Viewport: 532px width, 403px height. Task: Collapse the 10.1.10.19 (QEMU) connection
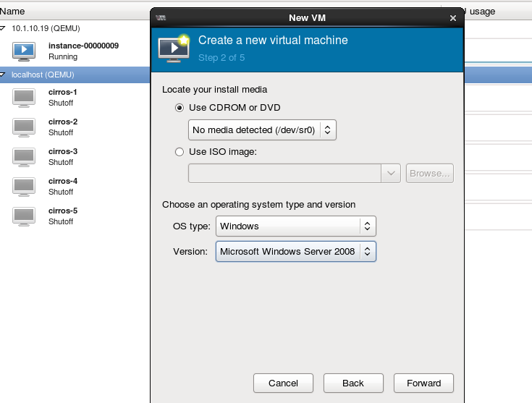(5, 28)
